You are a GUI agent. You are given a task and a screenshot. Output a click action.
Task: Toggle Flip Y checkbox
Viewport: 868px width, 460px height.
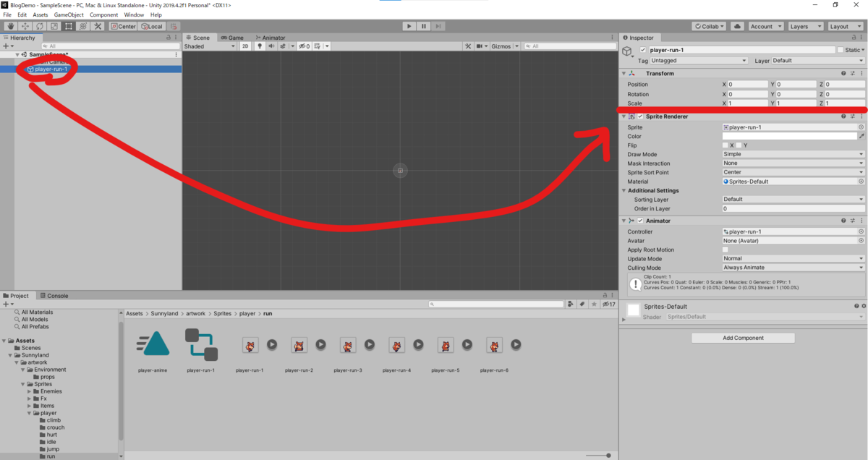tap(739, 145)
